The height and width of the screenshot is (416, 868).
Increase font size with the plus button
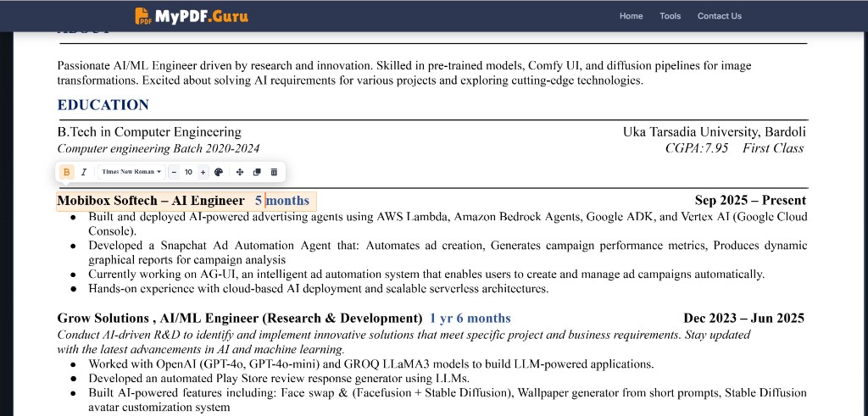203,172
